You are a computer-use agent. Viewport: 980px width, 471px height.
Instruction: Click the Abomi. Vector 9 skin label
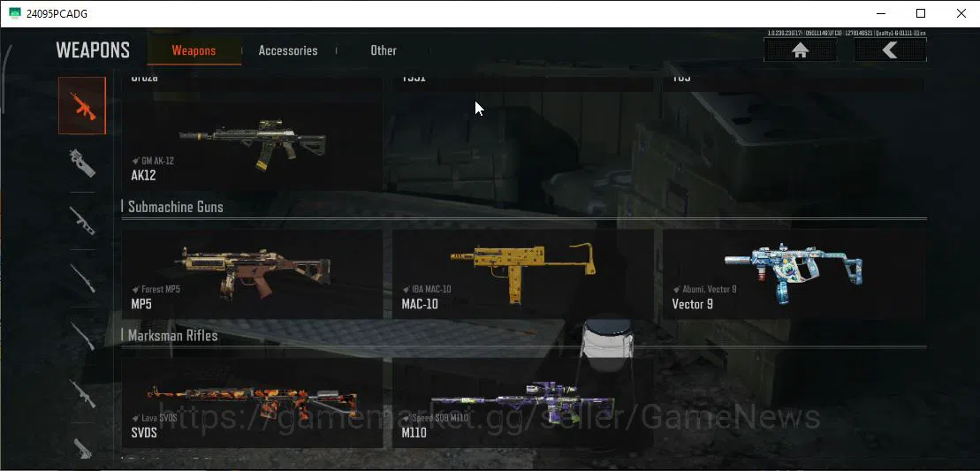click(x=704, y=289)
